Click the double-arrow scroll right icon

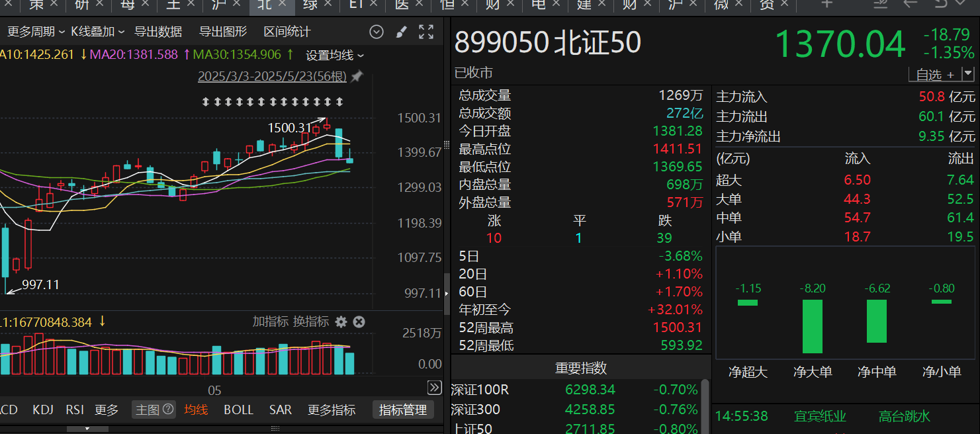click(434, 388)
